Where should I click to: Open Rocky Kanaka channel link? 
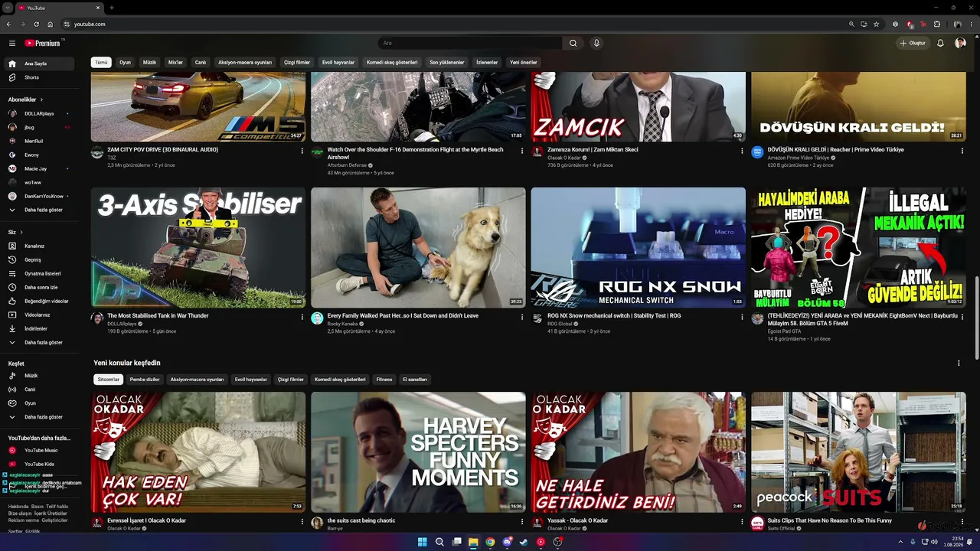pyautogui.click(x=342, y=324)
